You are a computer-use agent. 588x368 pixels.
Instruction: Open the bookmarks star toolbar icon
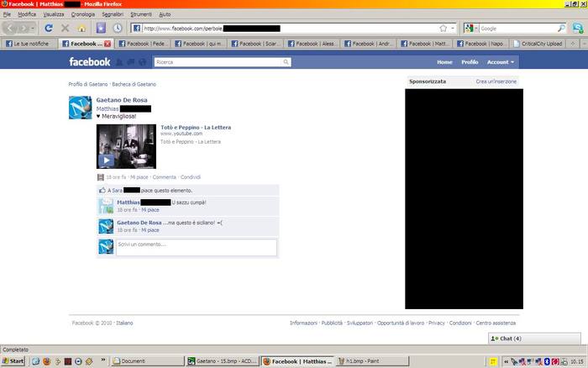click(x=101, y=28)
